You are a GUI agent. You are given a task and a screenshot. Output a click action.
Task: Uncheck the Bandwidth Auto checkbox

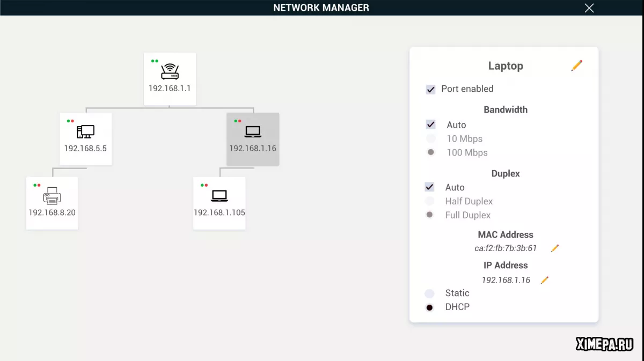pyautogui.click(x=430, y=125)
